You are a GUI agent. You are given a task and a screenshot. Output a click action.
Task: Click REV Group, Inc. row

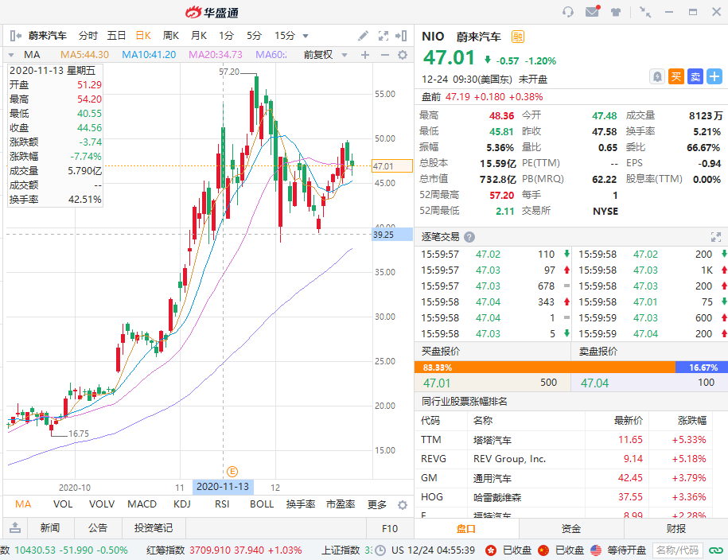coord(563,459)
